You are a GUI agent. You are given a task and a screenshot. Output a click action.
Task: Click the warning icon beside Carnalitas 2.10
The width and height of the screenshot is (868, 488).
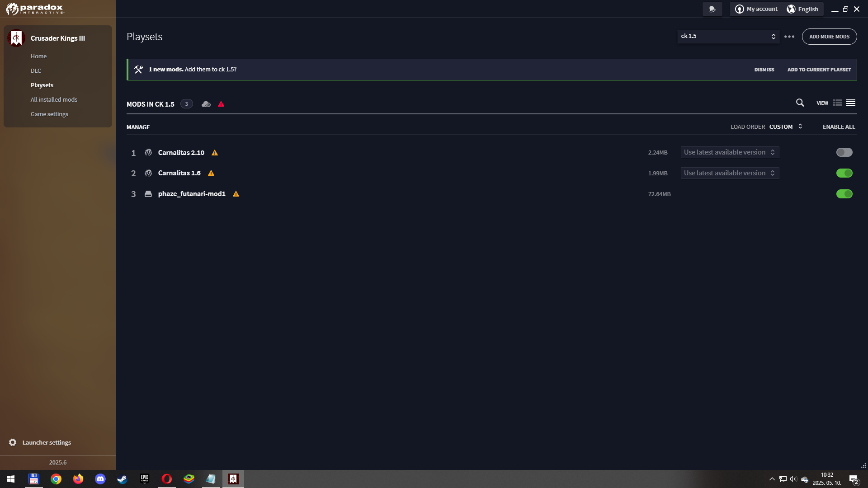pos(215,153)
